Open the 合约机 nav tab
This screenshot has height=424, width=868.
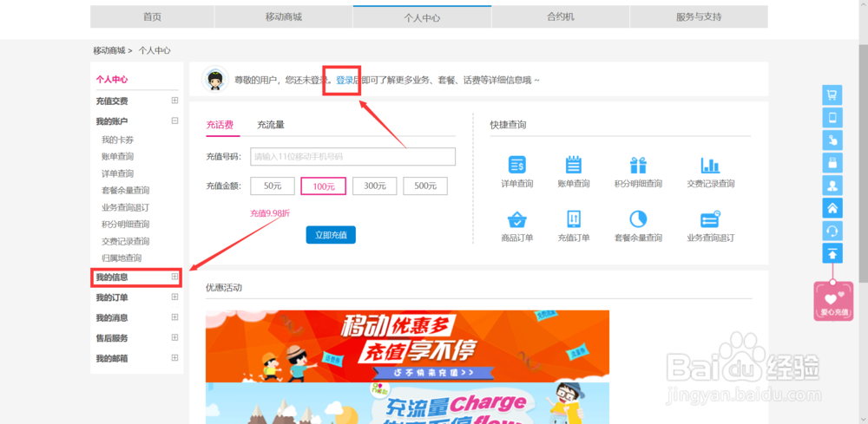[x=560, y=16]
